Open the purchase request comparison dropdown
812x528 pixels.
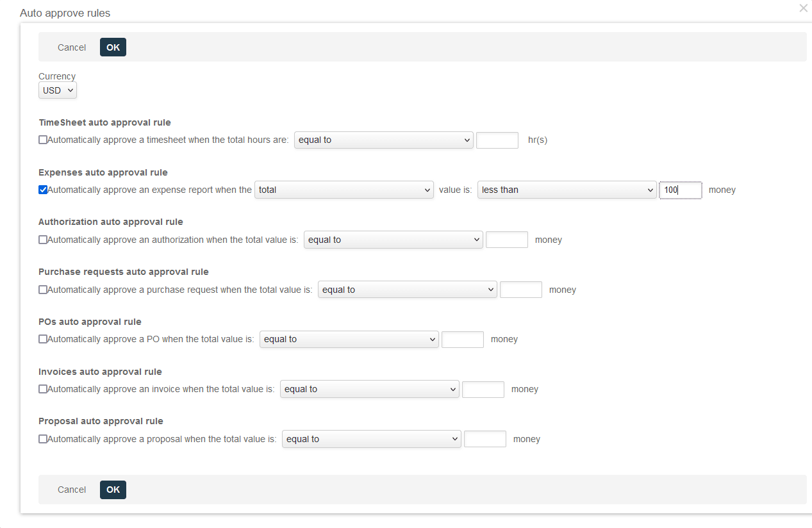coord(407,290)
